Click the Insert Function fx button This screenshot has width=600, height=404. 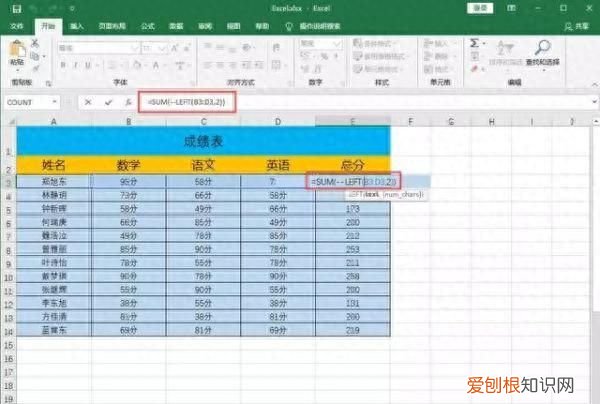[129, 102]
